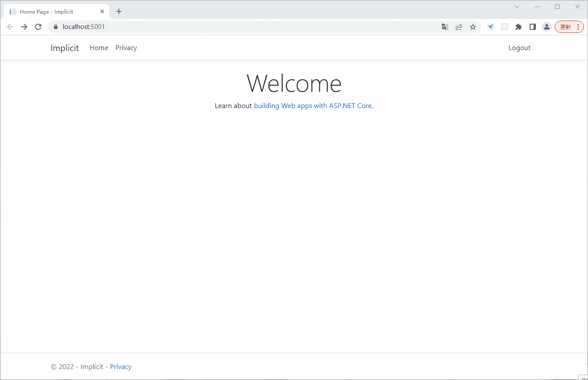Screen dimensions: 588x380
Task: Open the faded extension icon beside the bird
Action: point(505,27)
